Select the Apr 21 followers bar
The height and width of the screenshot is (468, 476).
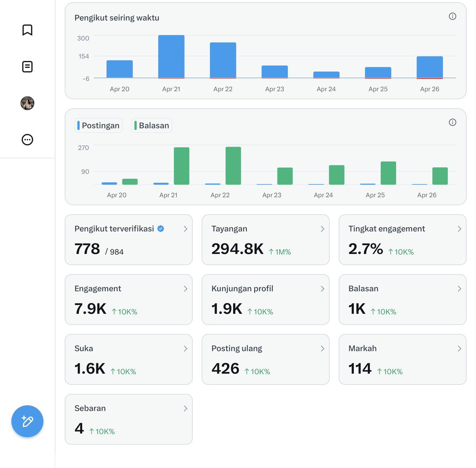point(171,57)
